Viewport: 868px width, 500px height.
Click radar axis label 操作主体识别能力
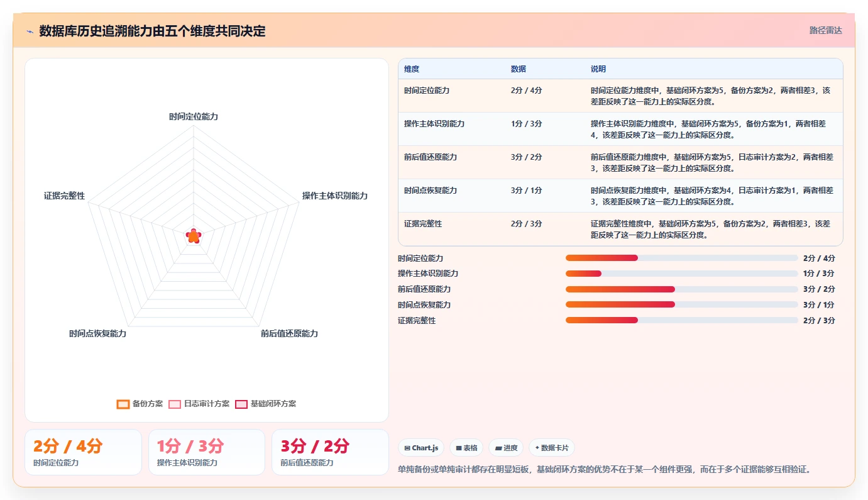pyautogui.click(x=335, y=196)
